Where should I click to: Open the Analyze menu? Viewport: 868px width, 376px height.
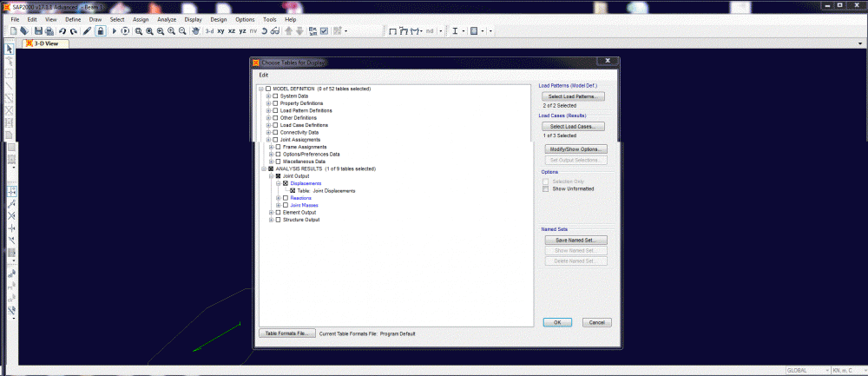coord(166,19)
